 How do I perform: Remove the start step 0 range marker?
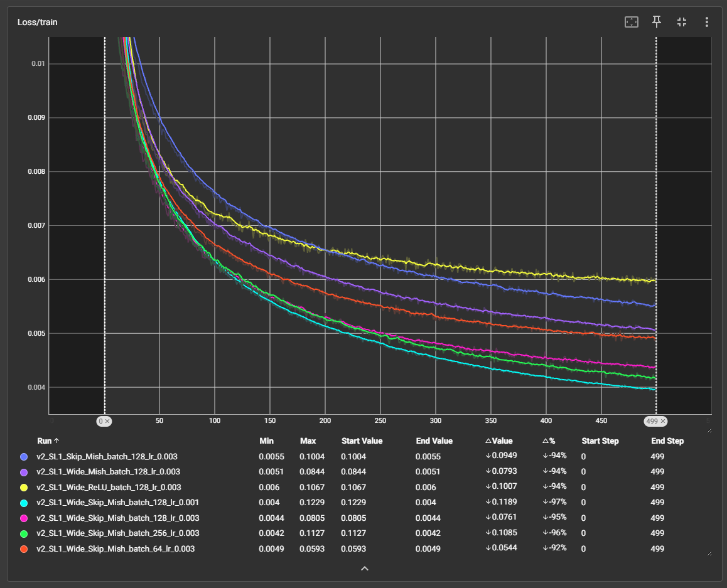[107, 421]
